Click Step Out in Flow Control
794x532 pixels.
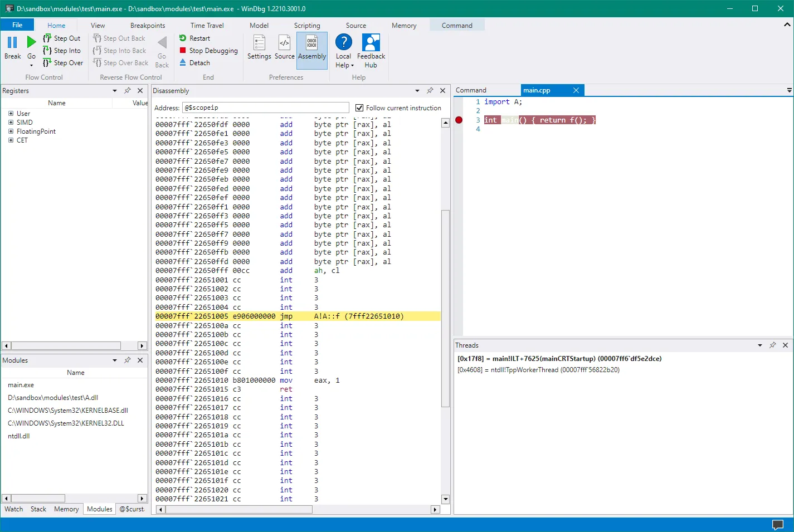(62, 38)
